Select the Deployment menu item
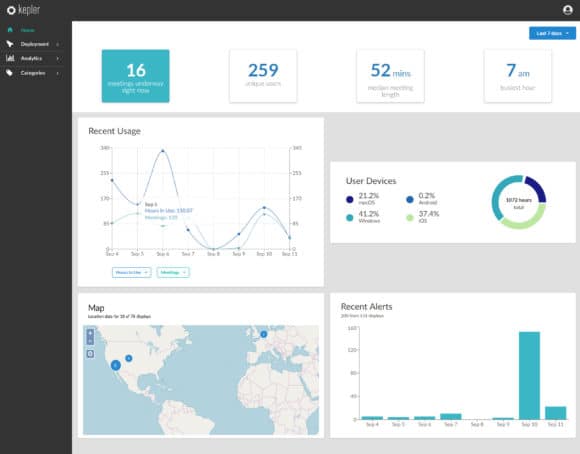Screen dimensions: 580x454 coord(34,44)
